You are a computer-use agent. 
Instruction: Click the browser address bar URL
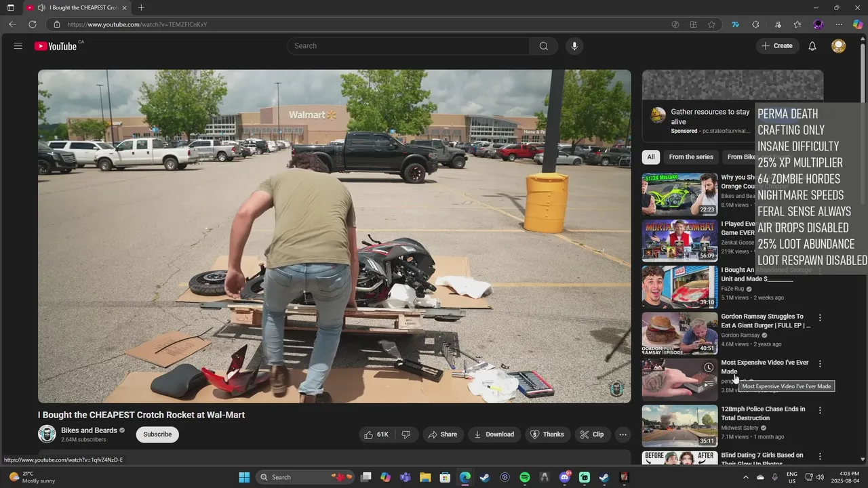click(137, 24)
